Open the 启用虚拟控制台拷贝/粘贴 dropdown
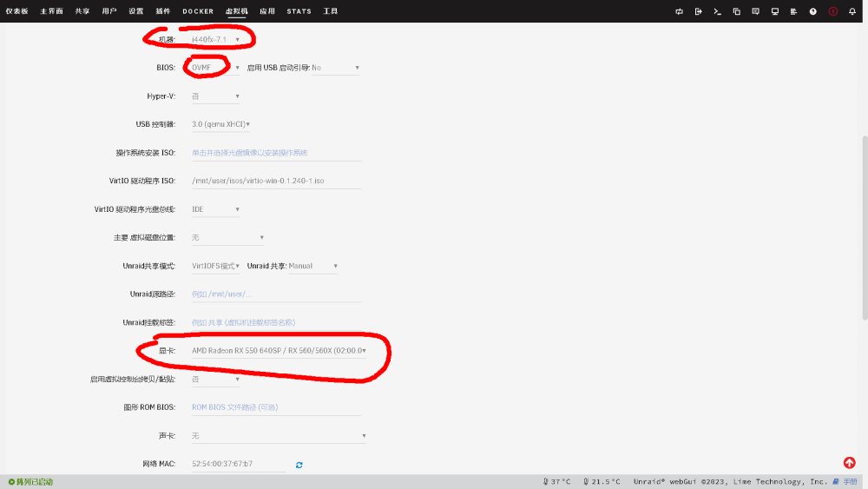Screen dimensions: 868x489 [215, 380]
